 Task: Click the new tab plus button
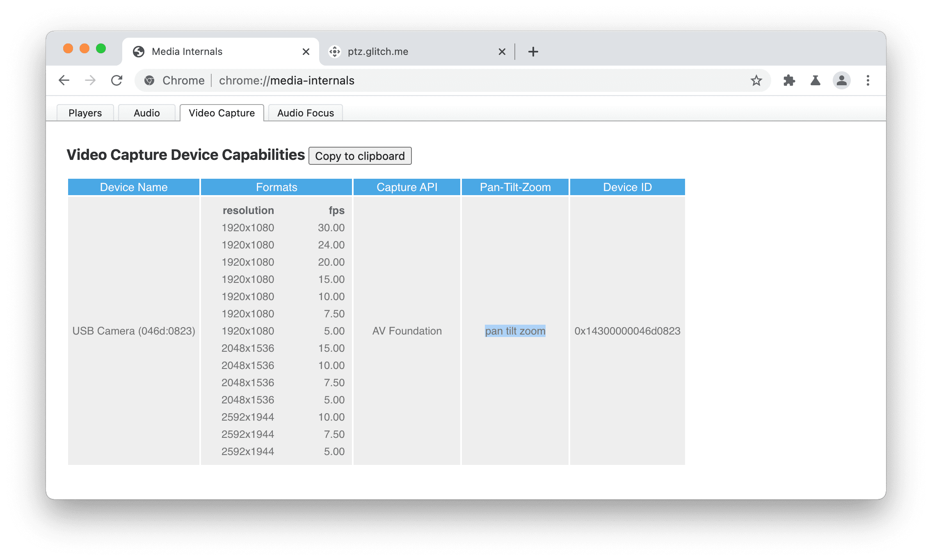532,50
